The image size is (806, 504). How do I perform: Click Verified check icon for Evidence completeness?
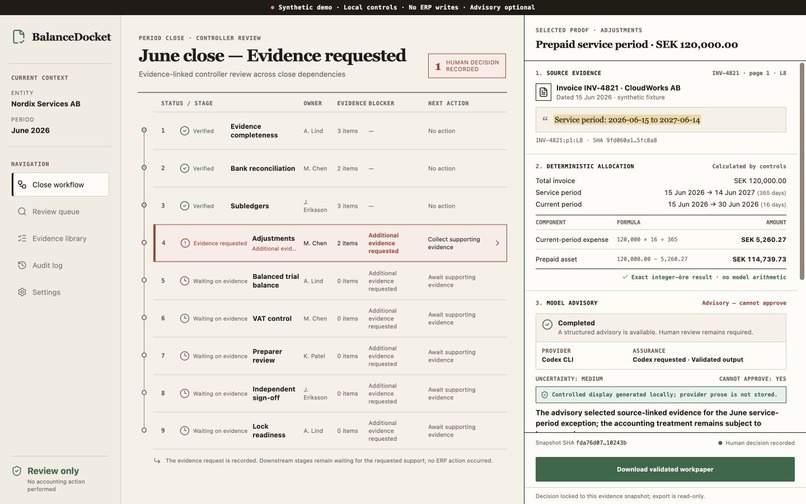(185, 131)
